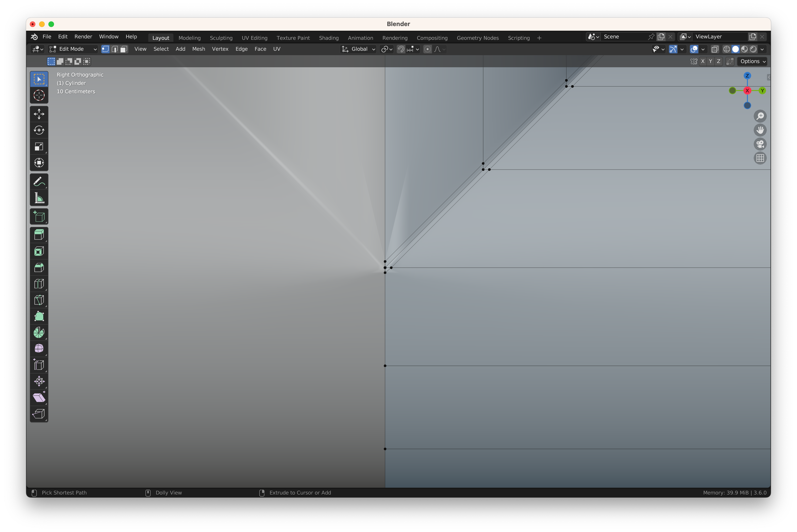Screen dimensions: 797x532
Task: Select the Annotate pencil tool
Action: click(x=39, y=182)
